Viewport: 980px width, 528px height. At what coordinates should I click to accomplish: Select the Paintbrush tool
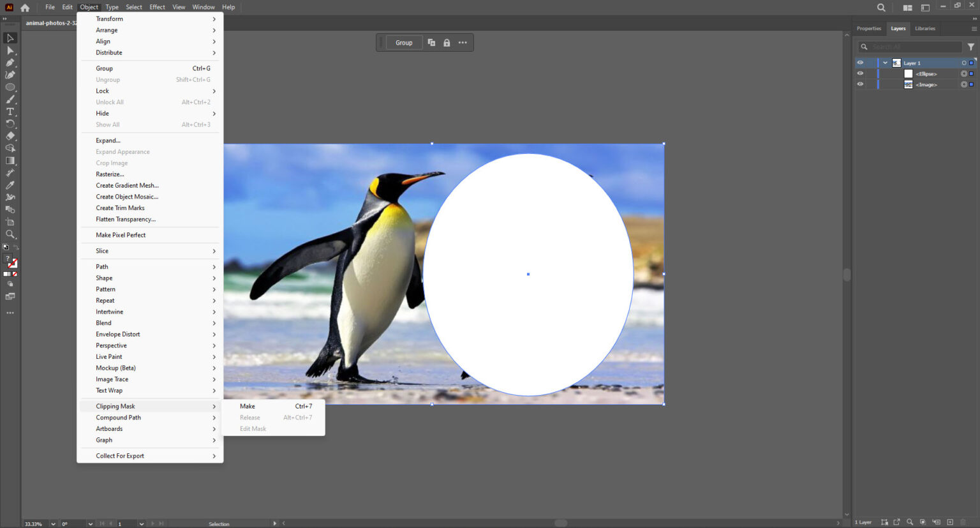click(10, 99)
